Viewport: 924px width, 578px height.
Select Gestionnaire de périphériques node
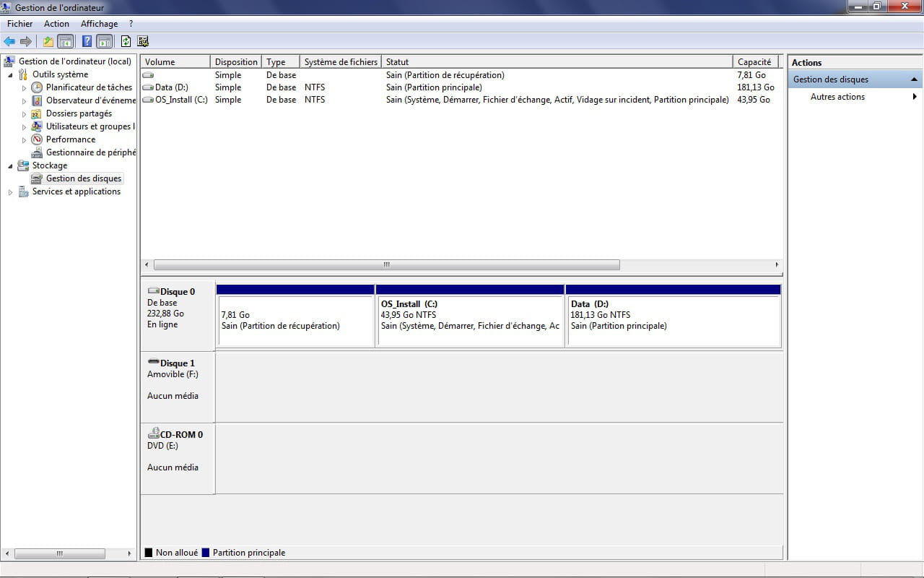[x=90, y=152]
